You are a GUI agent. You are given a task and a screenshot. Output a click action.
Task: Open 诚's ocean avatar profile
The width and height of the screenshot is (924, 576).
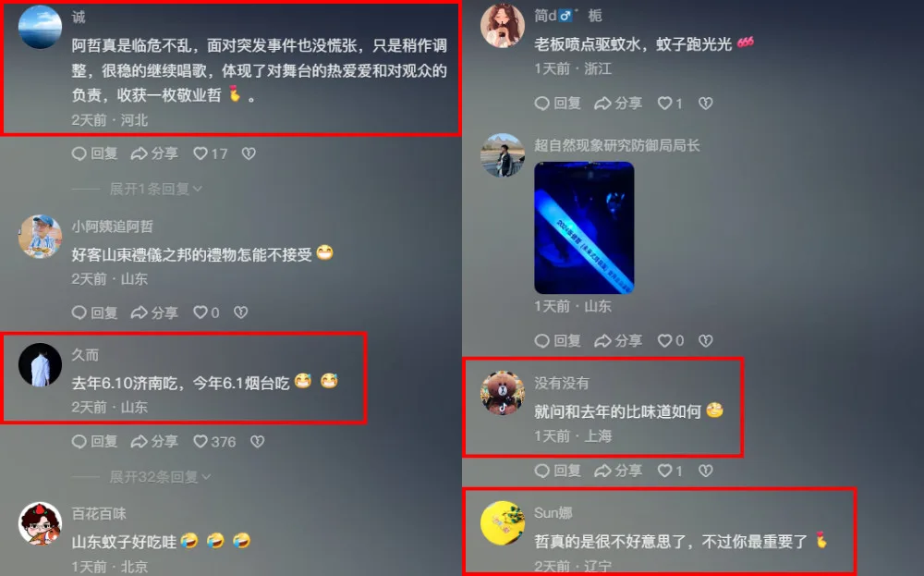[x=40, y=27]
